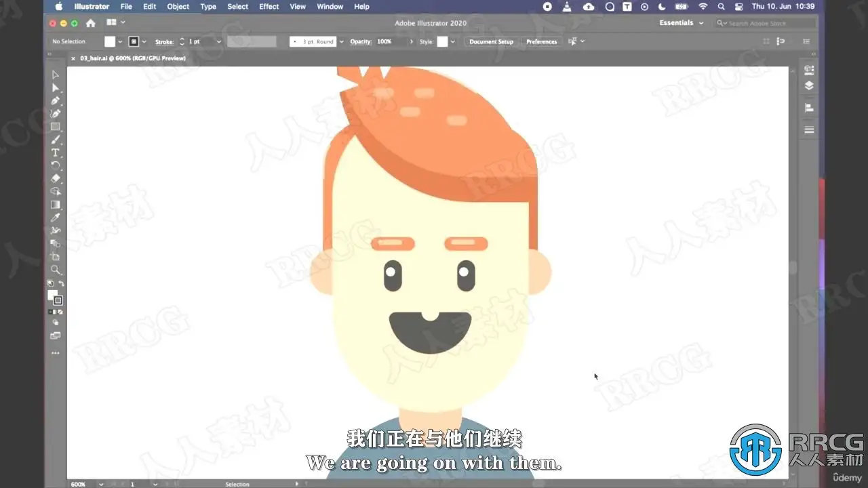Select the Rectangle tool
The width and height of the screenshot is (868, 488).
click(56, 127)
